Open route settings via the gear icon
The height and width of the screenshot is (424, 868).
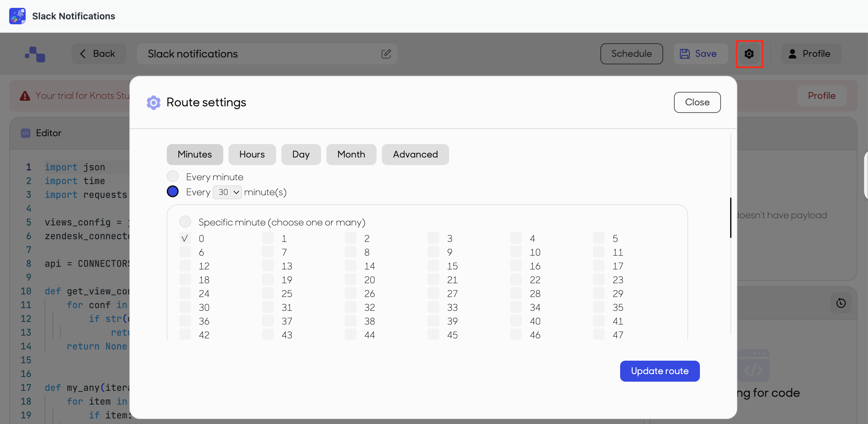click(749, 54)
